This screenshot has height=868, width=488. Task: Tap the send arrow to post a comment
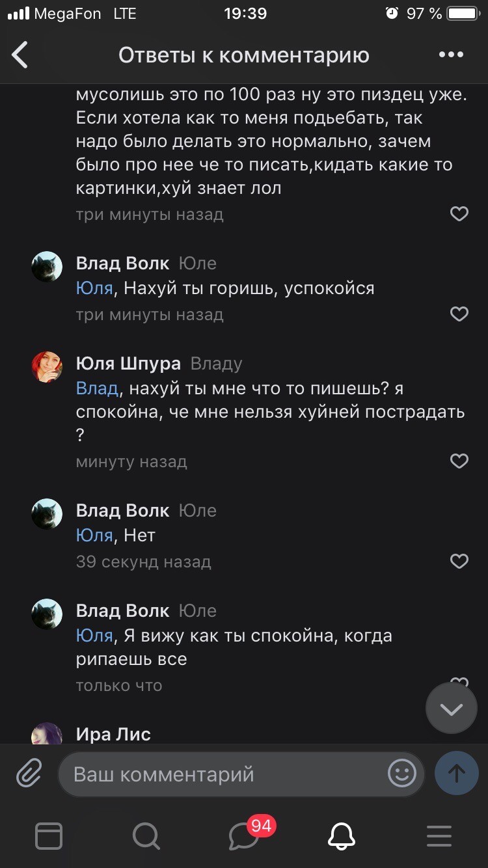pyautogui.click(x=457, y=774)
